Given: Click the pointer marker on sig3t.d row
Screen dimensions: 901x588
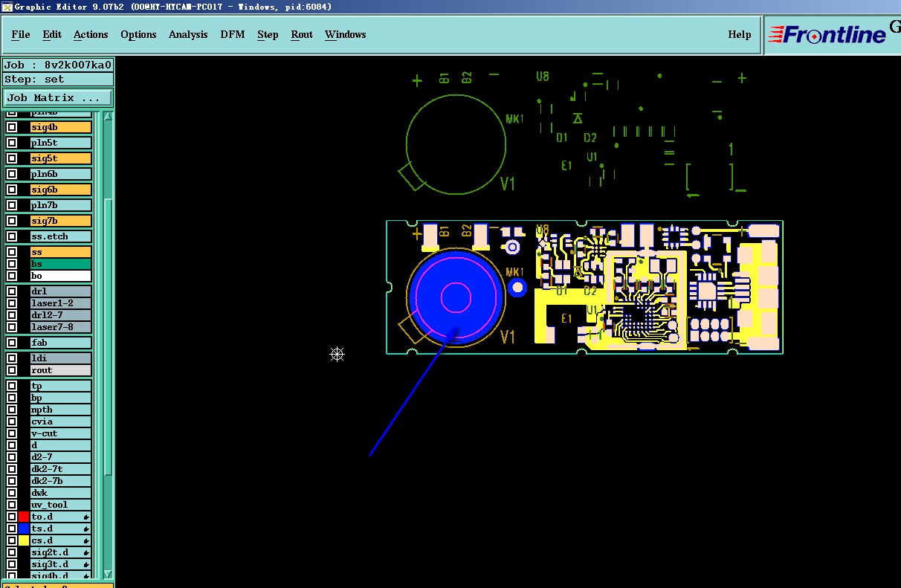Looking at the screenshot, I should click(86, 564).
